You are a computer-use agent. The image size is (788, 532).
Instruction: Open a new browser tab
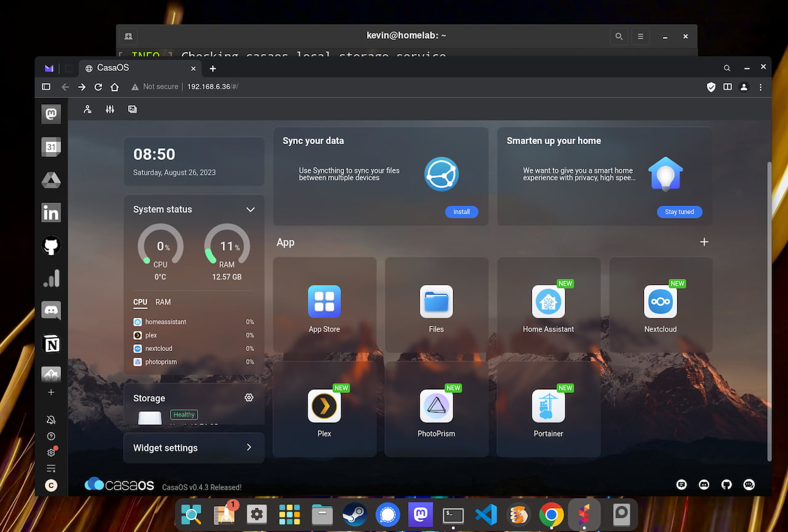213,68
